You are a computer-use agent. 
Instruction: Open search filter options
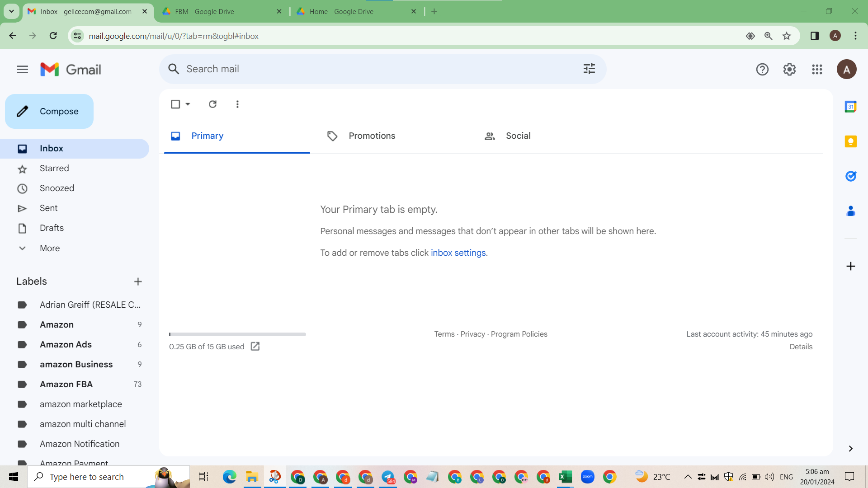tap(589, 69)
